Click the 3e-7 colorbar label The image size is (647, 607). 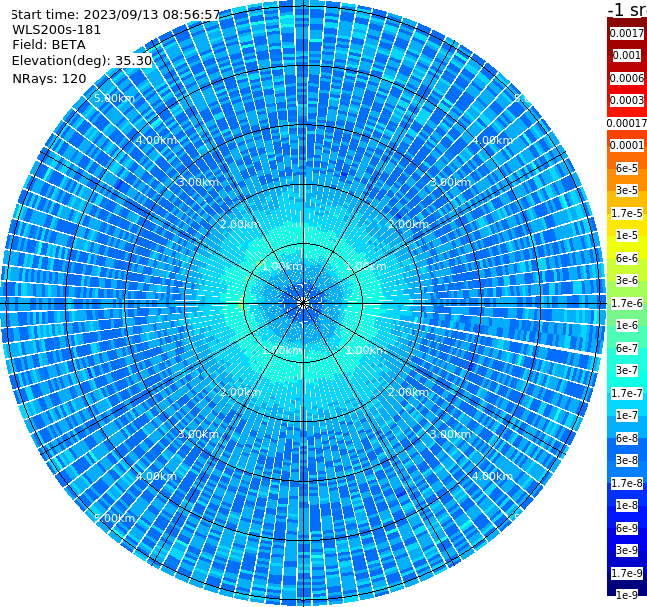627,370
